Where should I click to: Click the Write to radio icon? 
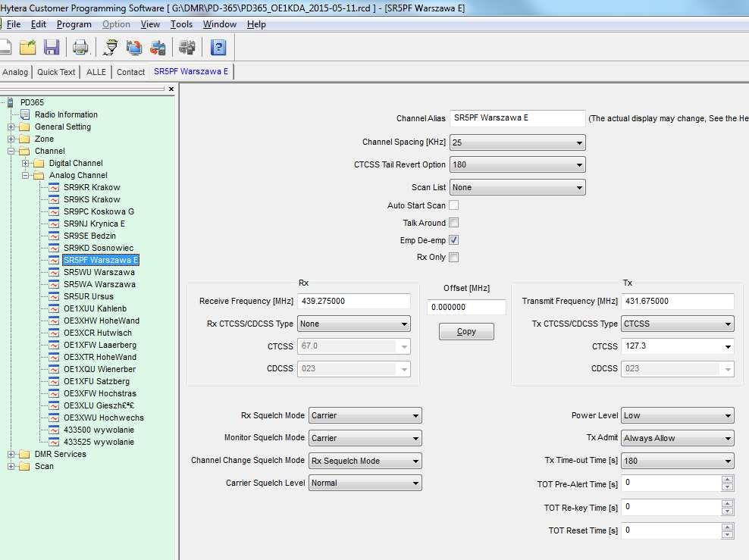(x=158, y=47)
